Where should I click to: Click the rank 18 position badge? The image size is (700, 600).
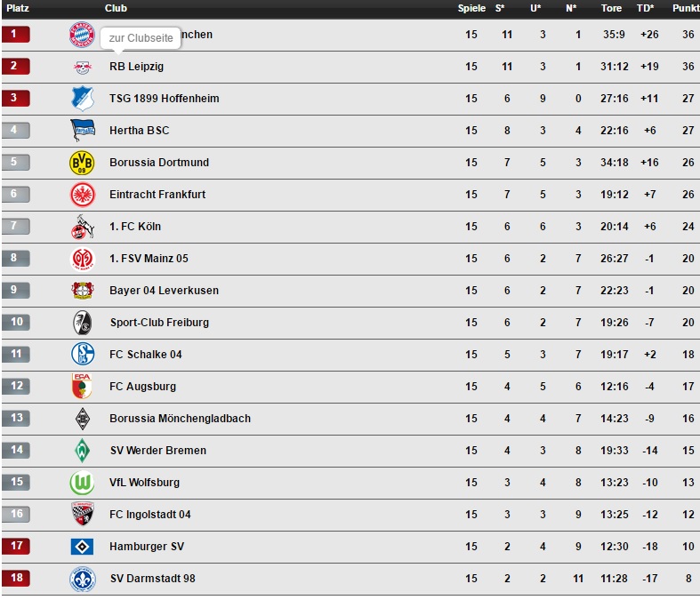(15, 579)
